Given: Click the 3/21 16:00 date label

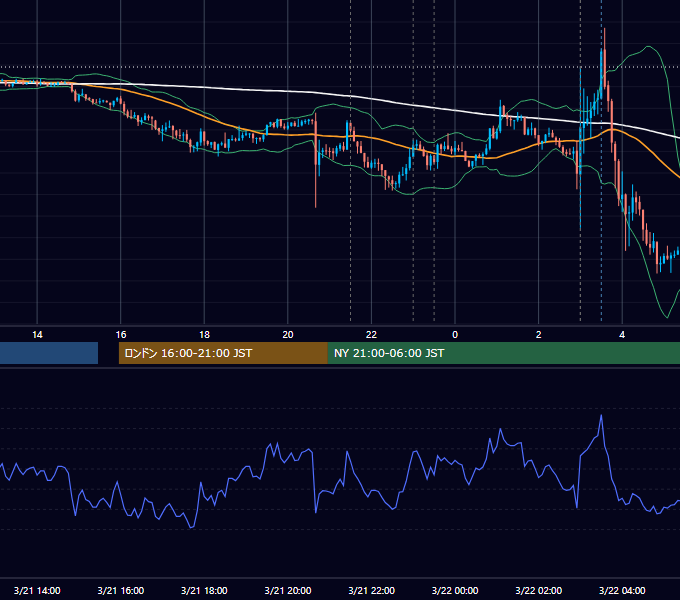Looking at the screenshot, I should [121, 590].
